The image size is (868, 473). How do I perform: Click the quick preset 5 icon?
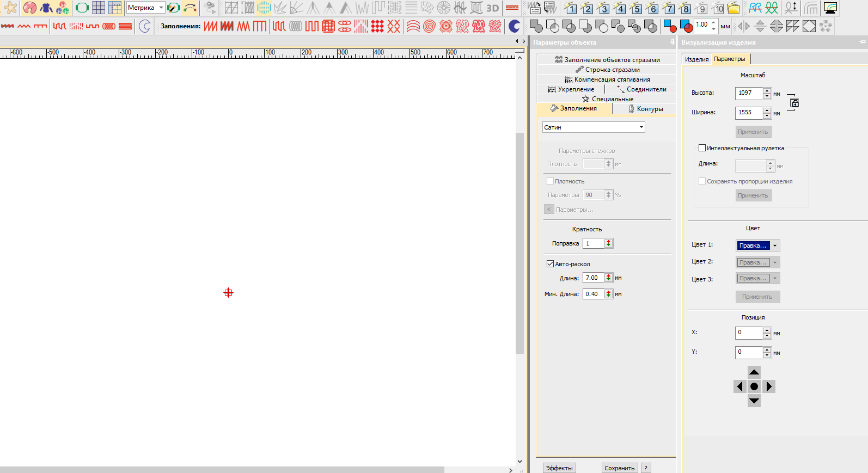click(x=636, y=8)
